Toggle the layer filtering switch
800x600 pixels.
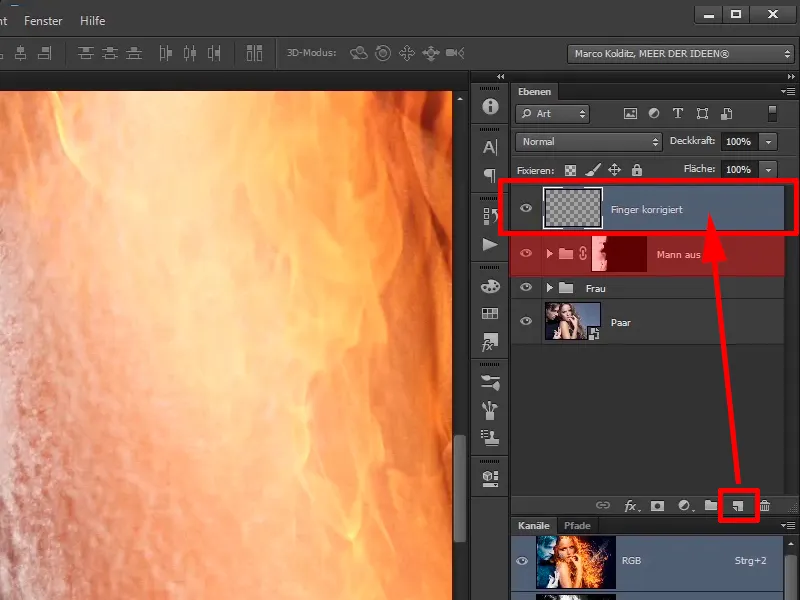pos(772,113)
